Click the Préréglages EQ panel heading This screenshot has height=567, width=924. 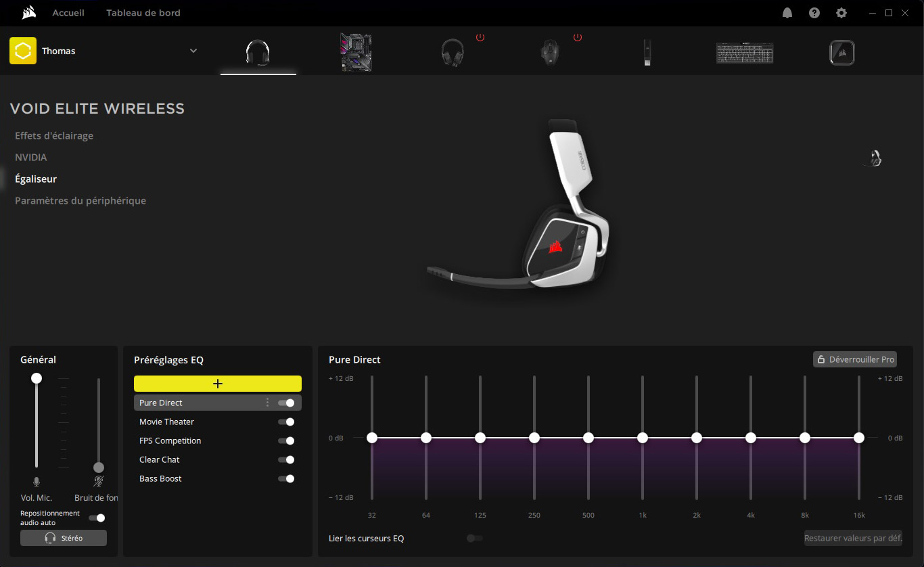click(168, 360)
